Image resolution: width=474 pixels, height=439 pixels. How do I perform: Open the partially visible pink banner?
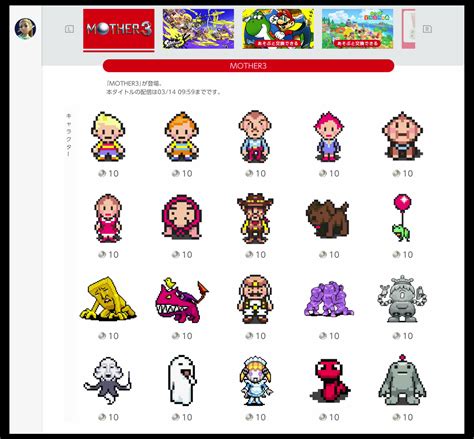point(409,29)
